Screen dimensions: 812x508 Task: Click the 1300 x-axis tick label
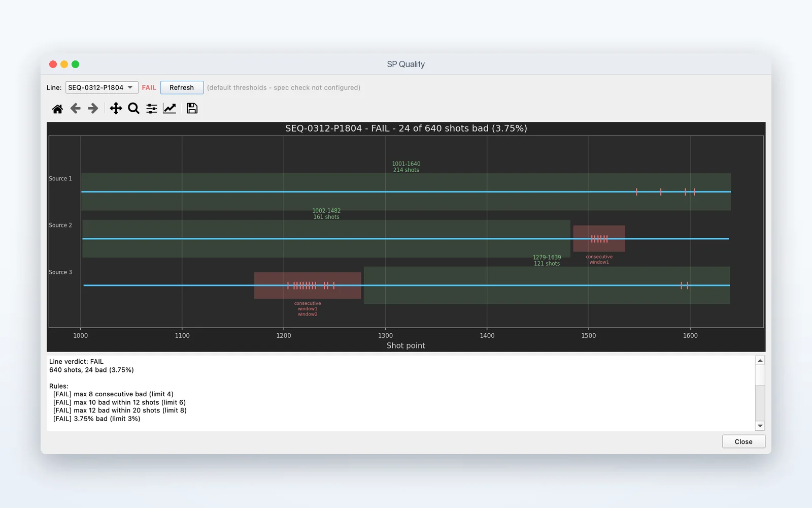click(x=385, y=335)
